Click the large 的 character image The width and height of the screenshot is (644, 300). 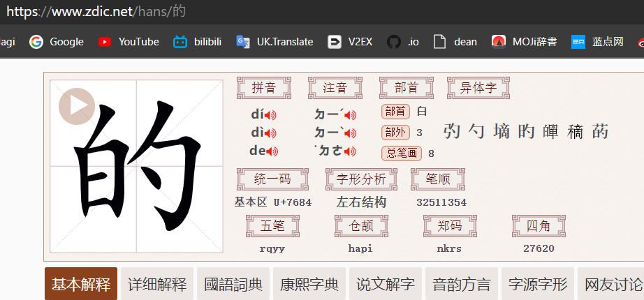click(x=136, y=166)
